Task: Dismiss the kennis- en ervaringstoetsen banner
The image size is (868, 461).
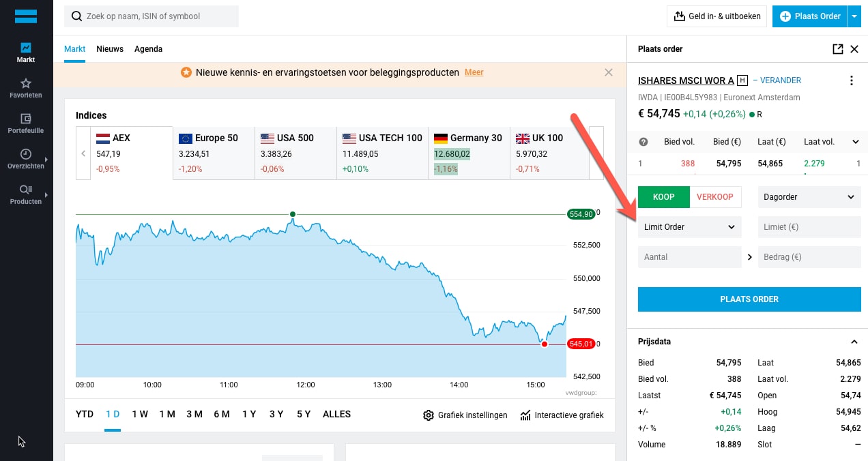Action: click(x=609, y=72)
